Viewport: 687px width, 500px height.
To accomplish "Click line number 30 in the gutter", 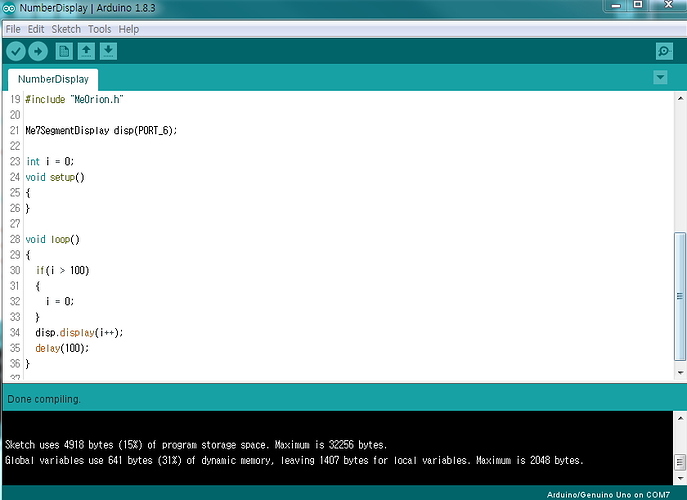I will [x=15, y=270].
